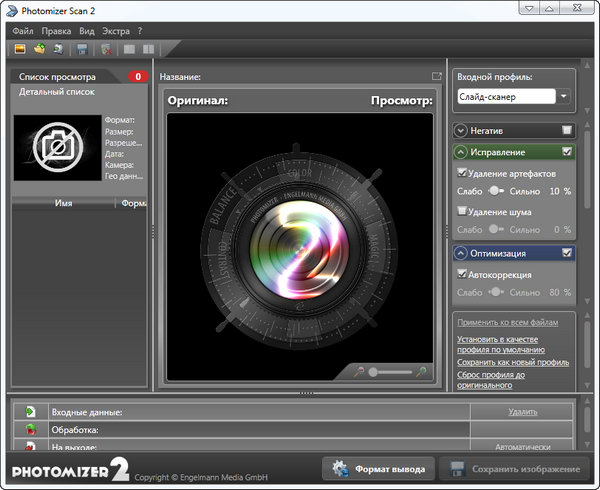Image resolution: width=600 pixels, height=490 pixels.
Task: Minimize the Photomizer Scan 2 window
Action: 530,8
